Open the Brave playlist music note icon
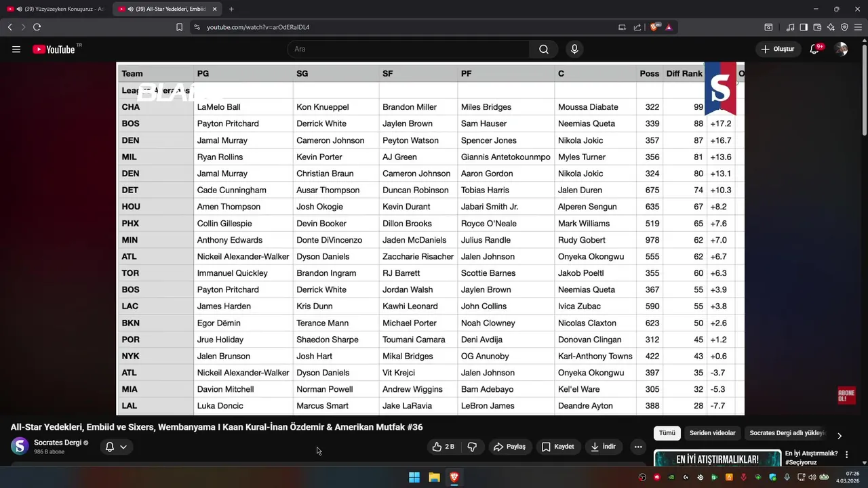Image resolution: width=868 pixels, height=488 pixels. pyautogui.click(x=791, y=27)
